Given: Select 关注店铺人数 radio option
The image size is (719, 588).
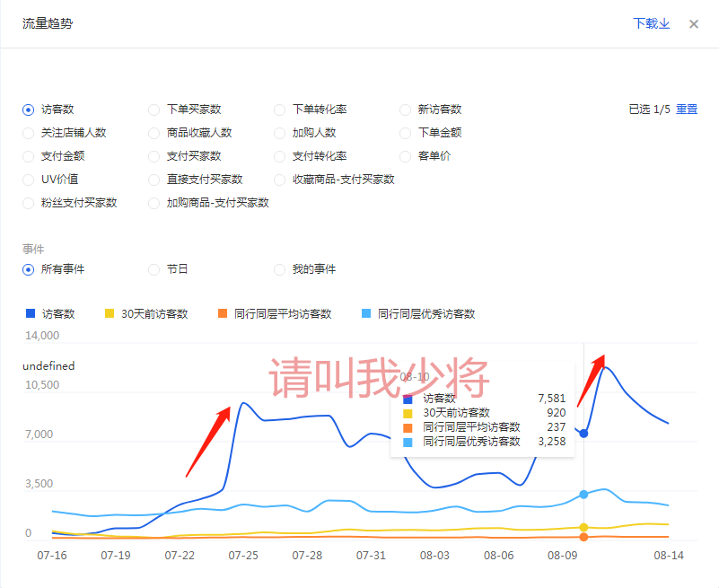Looking at the screenshot, I should (x=29, y=133).
